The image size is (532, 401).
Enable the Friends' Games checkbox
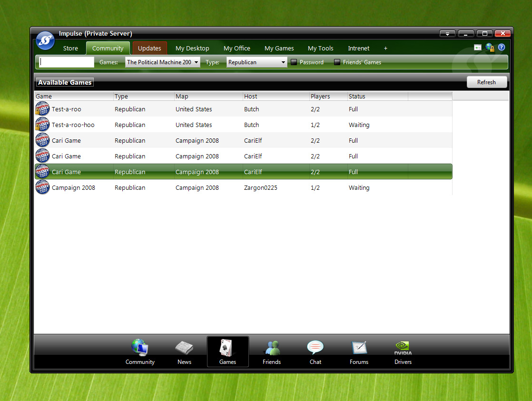pyautogui.click(x=337, y=62)
